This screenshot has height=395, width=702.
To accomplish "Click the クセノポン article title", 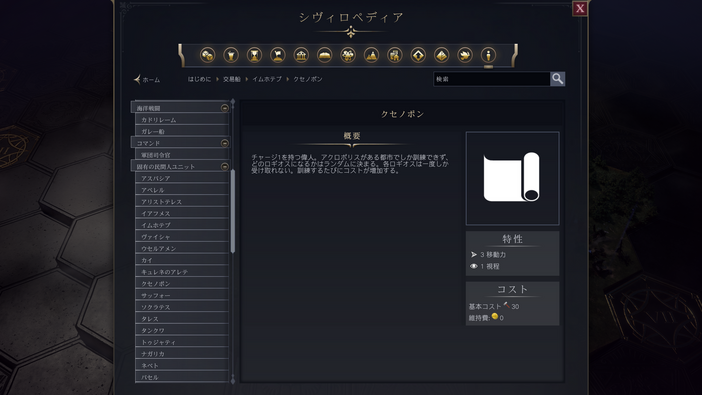I will (402, 114).
